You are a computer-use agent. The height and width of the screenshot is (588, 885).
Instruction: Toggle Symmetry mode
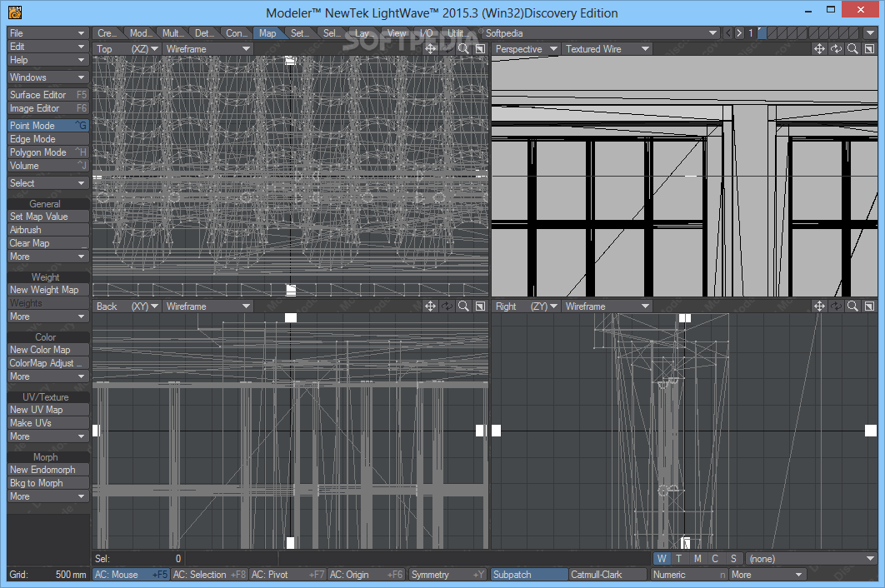[447, 575]
